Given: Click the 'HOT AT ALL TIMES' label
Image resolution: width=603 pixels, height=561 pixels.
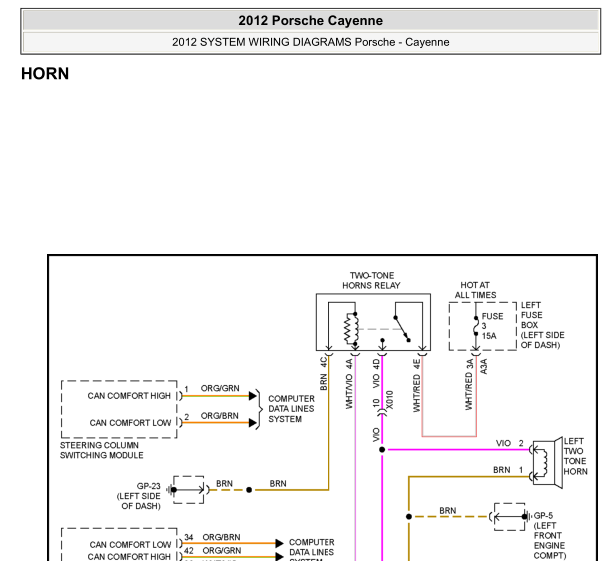Looking at the screenshot, I should (475, 290).
